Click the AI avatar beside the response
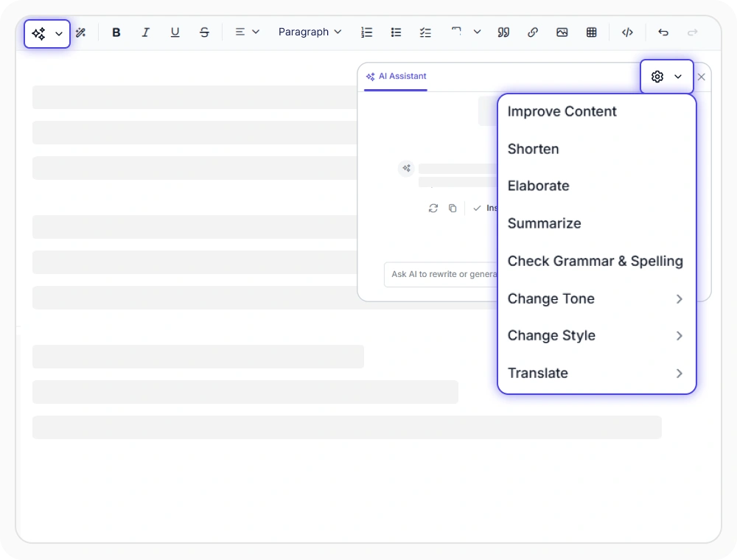Viewport: 737px width, 560px height. click(407, 168)
